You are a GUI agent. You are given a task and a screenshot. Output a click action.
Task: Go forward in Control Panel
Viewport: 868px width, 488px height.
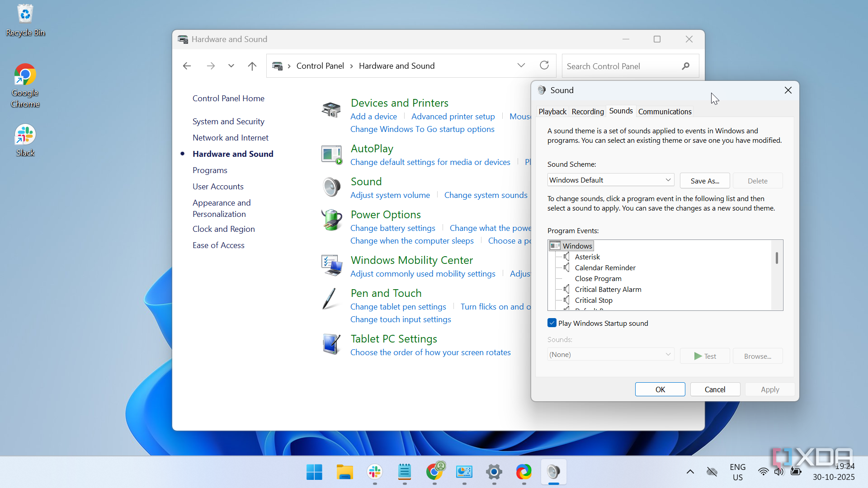(211, 66)
